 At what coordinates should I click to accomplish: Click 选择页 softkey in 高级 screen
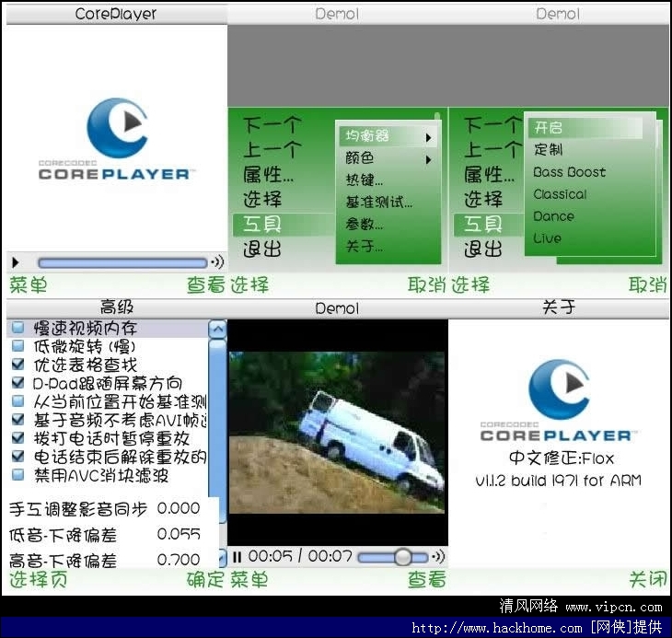(38, 580)
